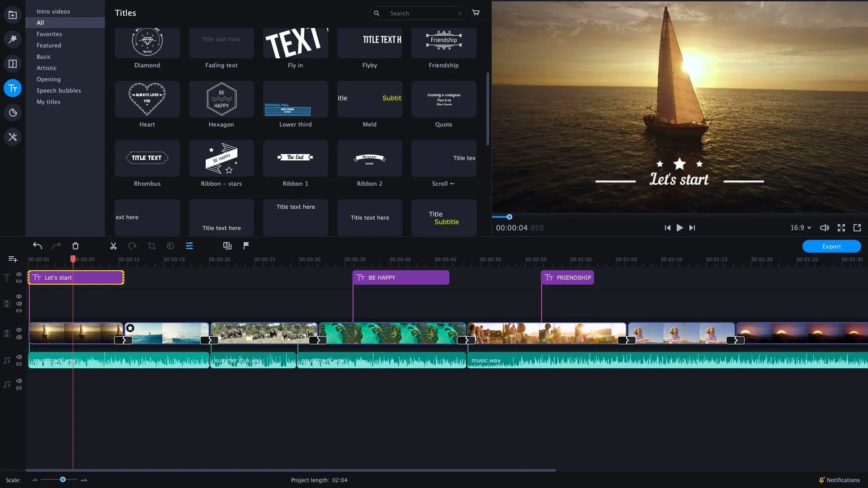Open More Tools via the wrench icon
Viewport: 868px width, 488px height.
point(13,136)
